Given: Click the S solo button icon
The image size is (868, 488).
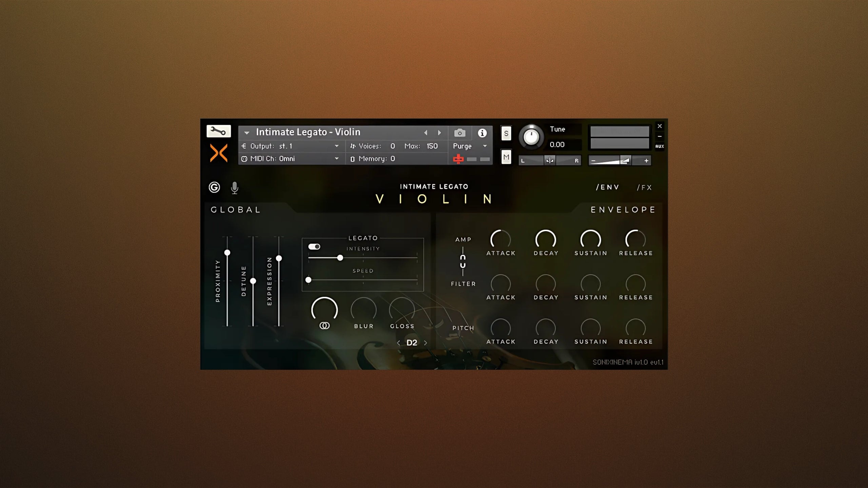Looking at the screenshot, I should point(506,134).
